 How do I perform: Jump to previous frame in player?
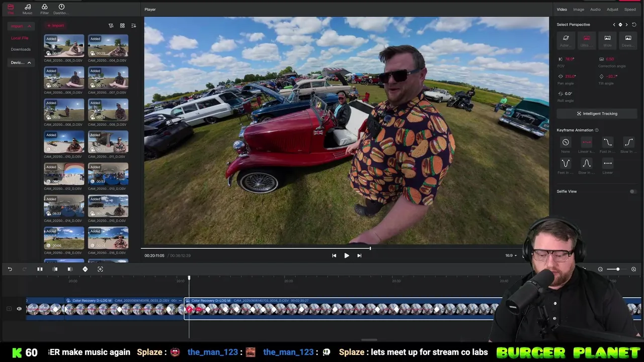(x=334, y=255)
